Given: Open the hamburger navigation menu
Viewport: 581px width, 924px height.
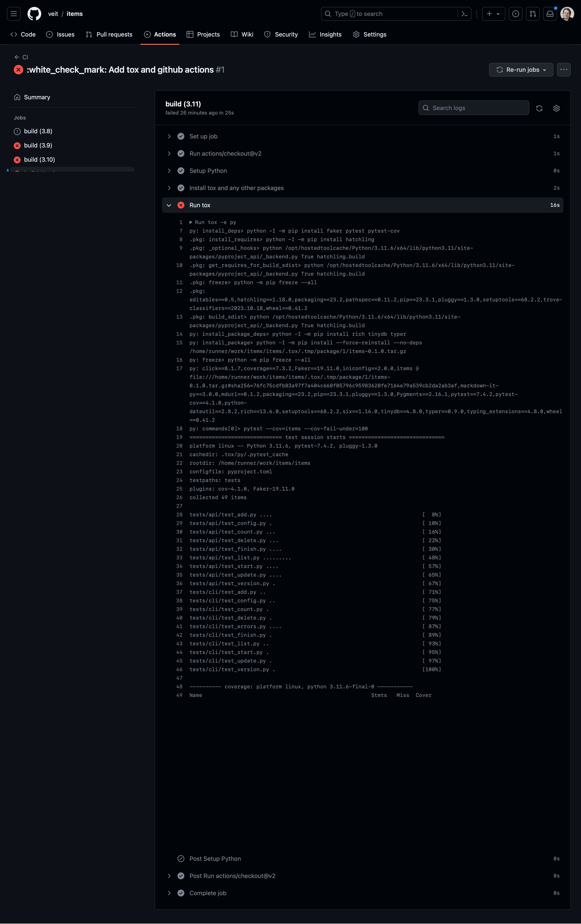Looking at the screenshot, I should [x=14, y=14].
